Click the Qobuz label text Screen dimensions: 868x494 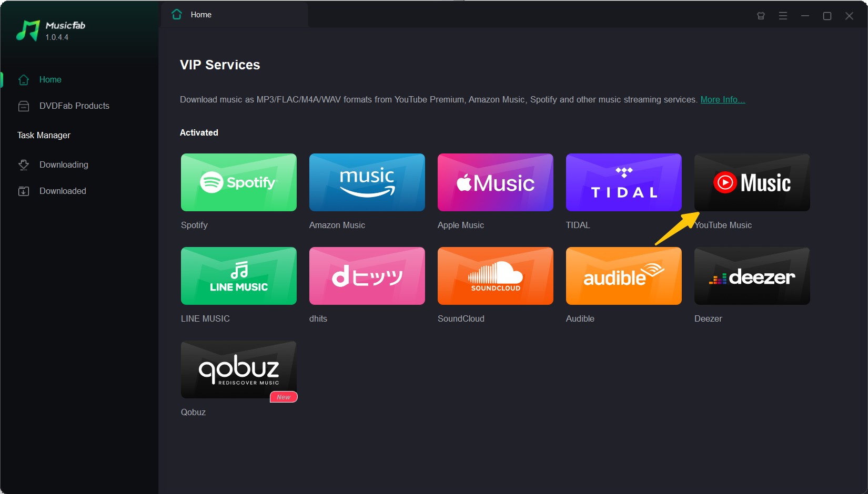(193, 412)
